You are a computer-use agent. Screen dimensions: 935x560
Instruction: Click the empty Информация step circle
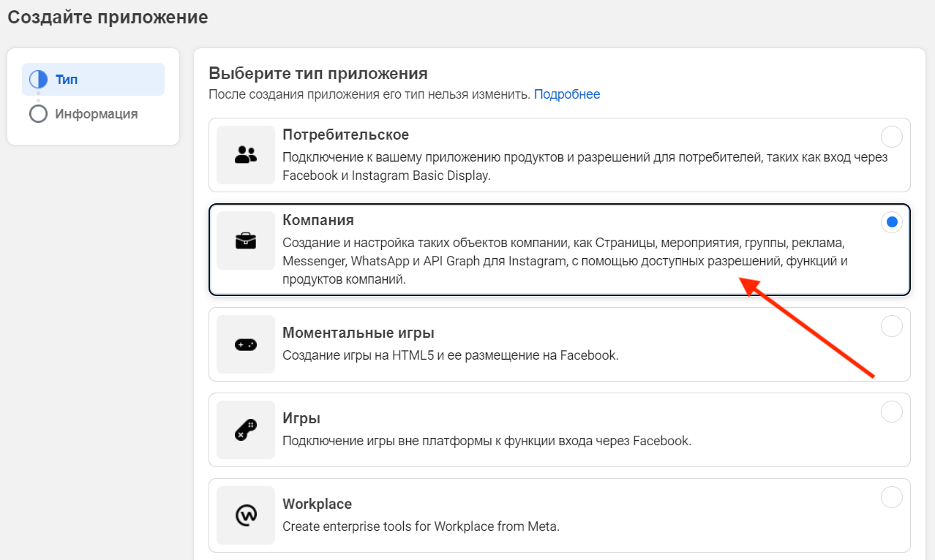(38, 114)
